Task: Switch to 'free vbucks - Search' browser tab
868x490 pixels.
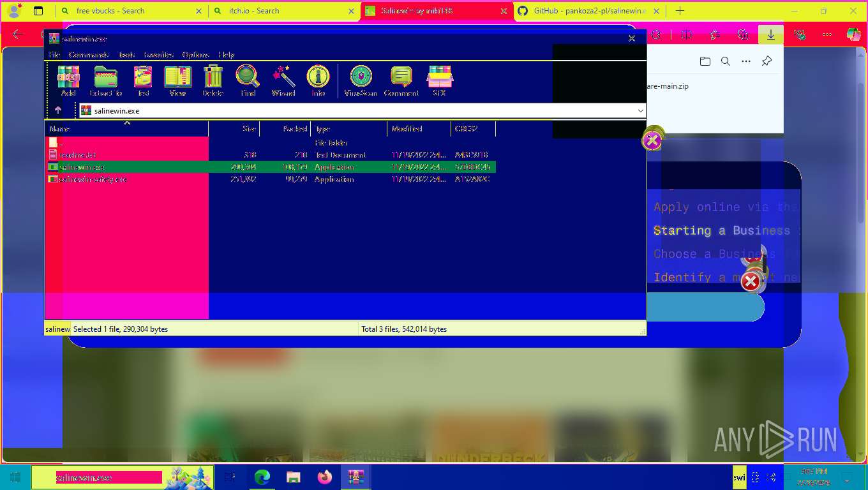Action: [x=132, y=11]
